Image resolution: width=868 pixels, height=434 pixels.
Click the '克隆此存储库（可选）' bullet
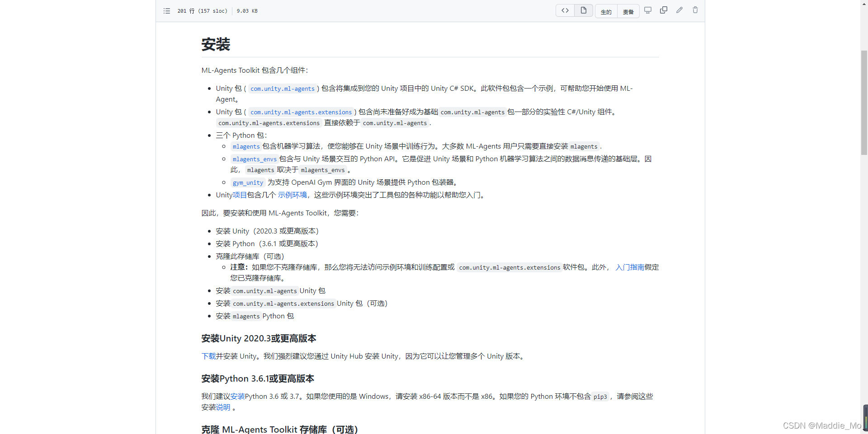(x=250, y=257)
